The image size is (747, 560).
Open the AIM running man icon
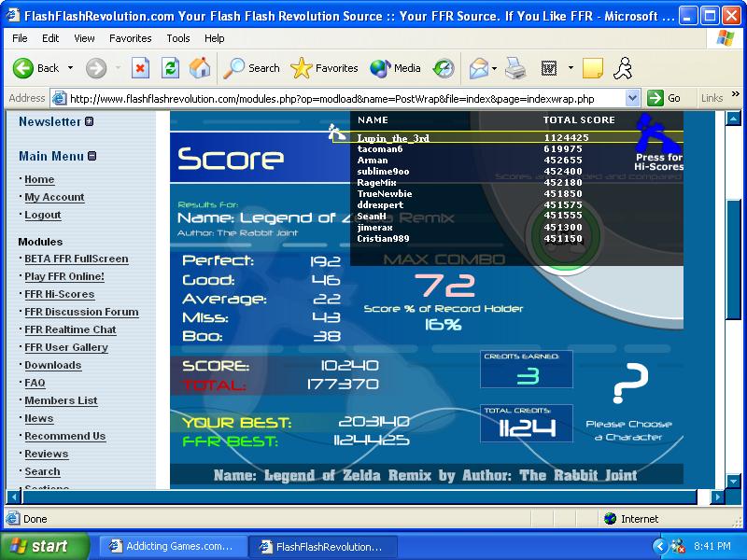[x=623, y=68]
